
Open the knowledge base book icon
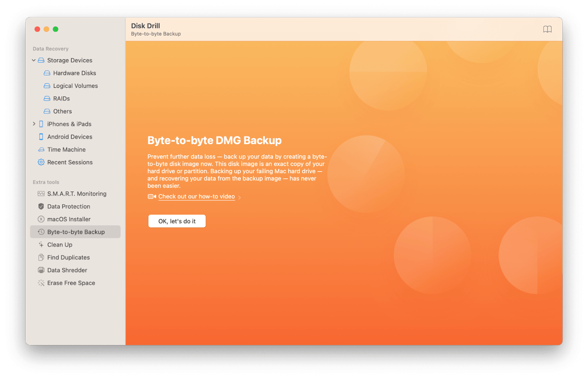tap(548, 29)
